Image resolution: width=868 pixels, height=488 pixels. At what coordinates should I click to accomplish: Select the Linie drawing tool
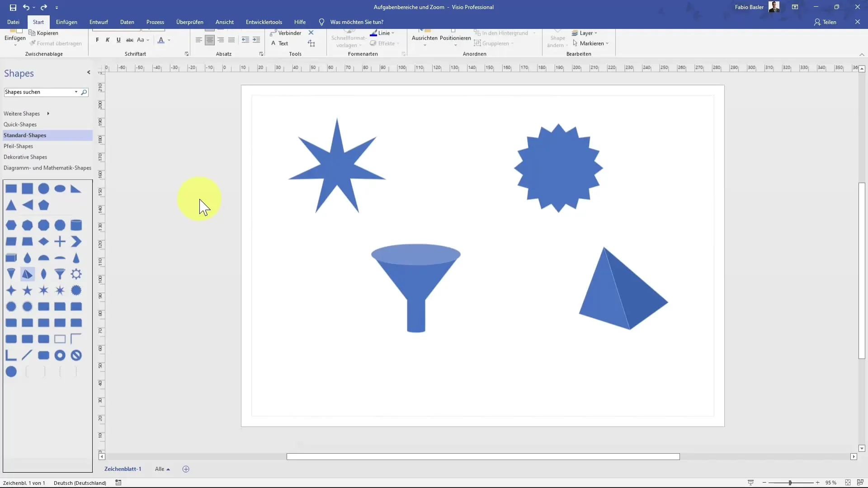(385, 33)
